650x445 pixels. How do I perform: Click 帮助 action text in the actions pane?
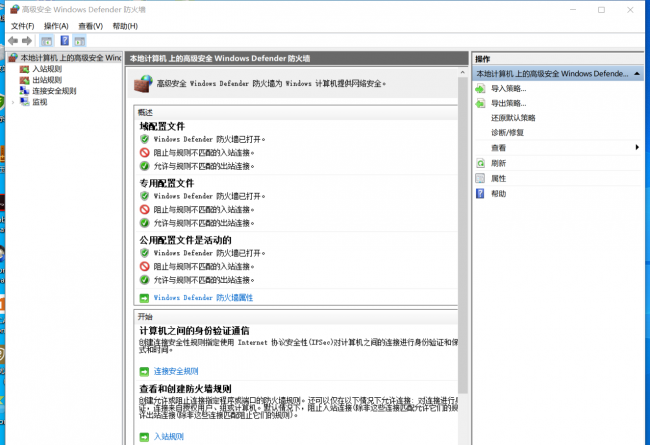click(499, 194)
